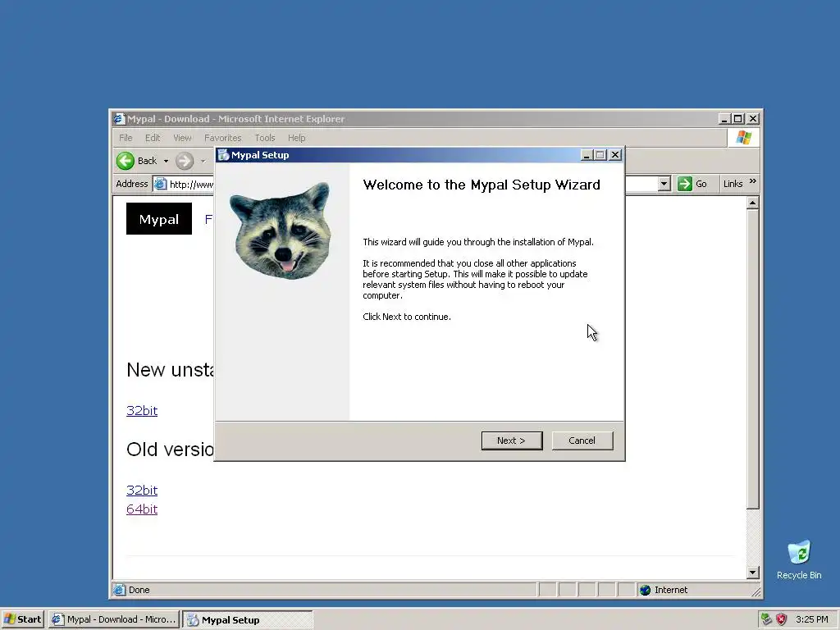The height and width of the screenshot is (630, 840).
Task: Click the resize grip in IE status bar
Action: point(756,591)
